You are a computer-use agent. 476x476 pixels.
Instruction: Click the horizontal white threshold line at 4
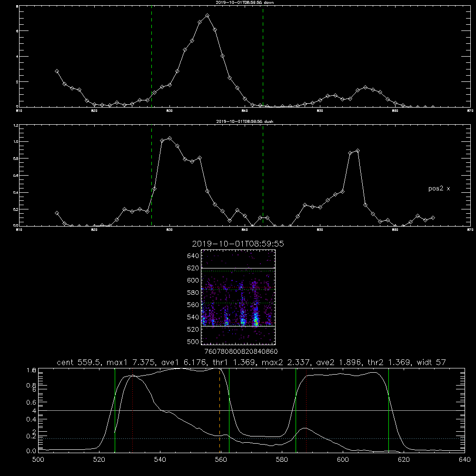251,410
